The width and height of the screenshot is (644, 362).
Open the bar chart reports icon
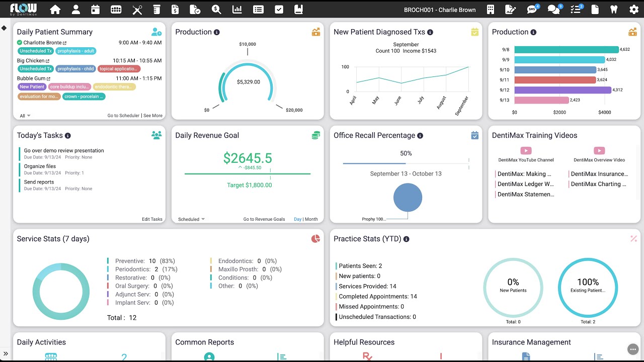point(237,10)
